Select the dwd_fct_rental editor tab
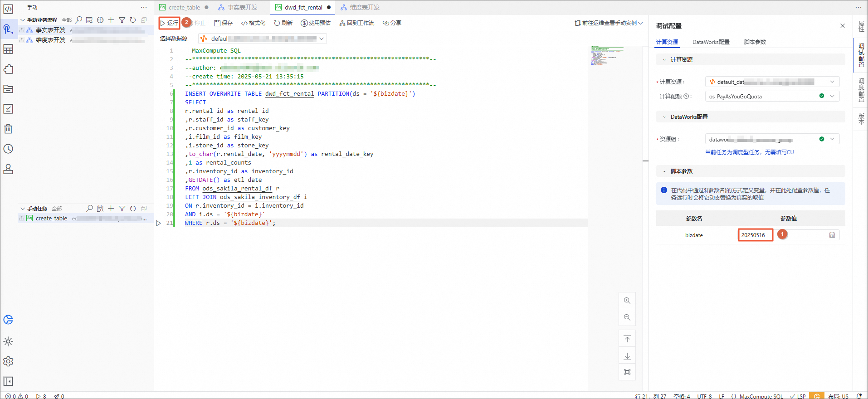Viewport: 868px width, 399px height. (x=303, y=7)
